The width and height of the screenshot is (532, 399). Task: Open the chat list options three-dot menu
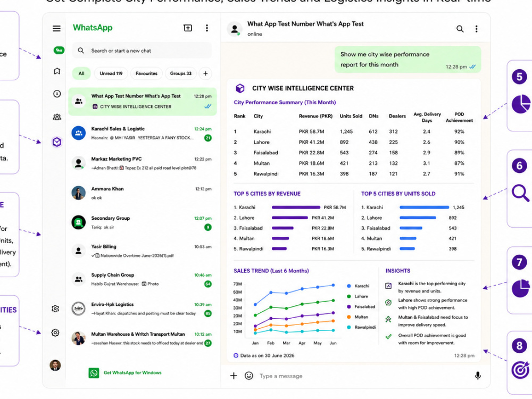point(207,28)
